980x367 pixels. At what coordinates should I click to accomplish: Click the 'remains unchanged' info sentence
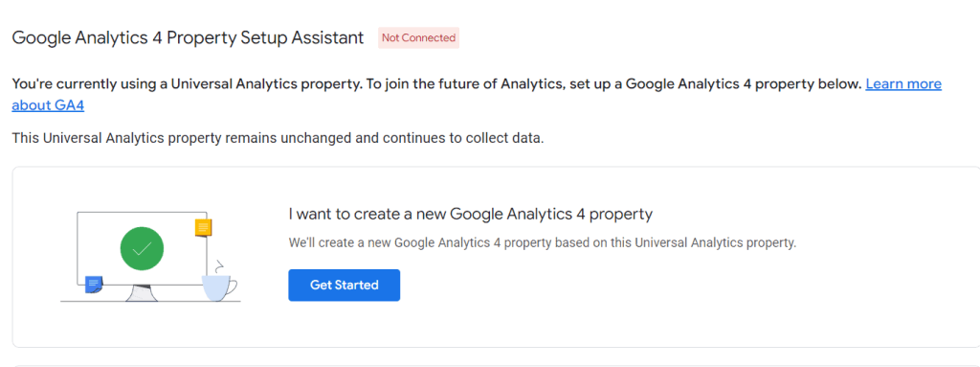click(278, 138)
